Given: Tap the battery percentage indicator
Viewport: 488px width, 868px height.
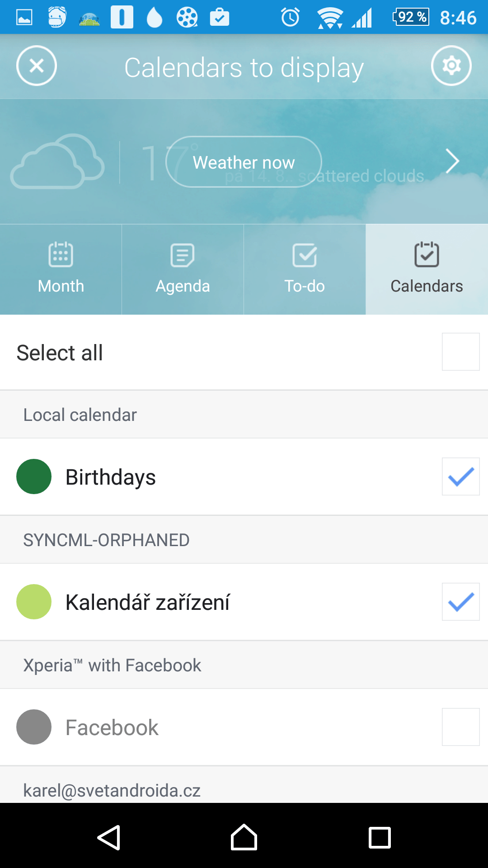Looking at the screenshot, I should coord(411,17).
